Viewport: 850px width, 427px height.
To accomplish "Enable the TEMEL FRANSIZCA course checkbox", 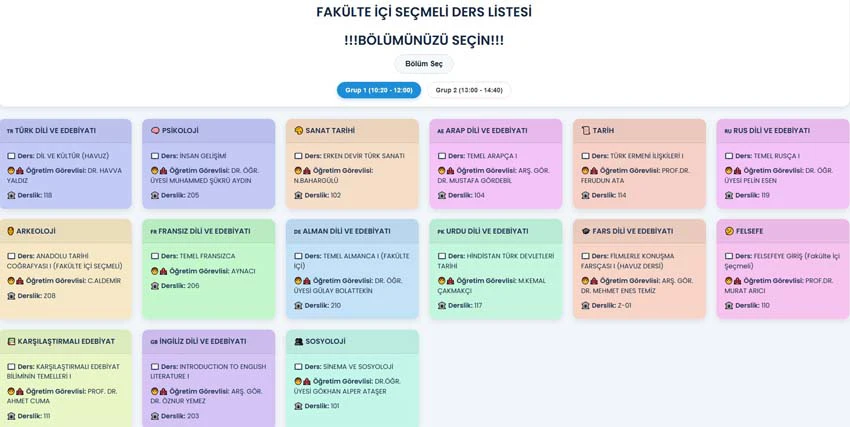I will (155, 256).
